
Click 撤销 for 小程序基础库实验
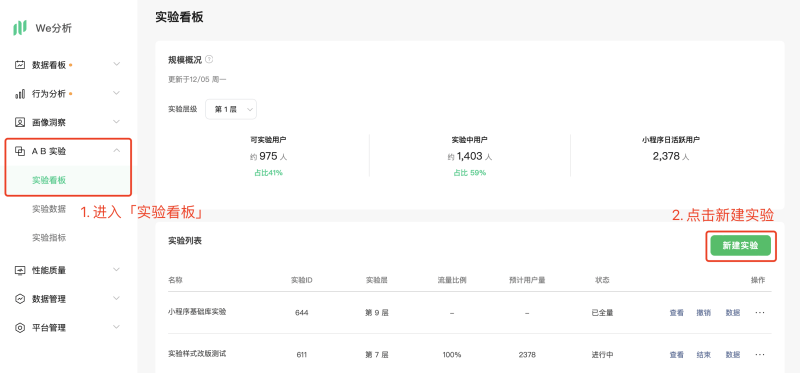click(704, 313)
